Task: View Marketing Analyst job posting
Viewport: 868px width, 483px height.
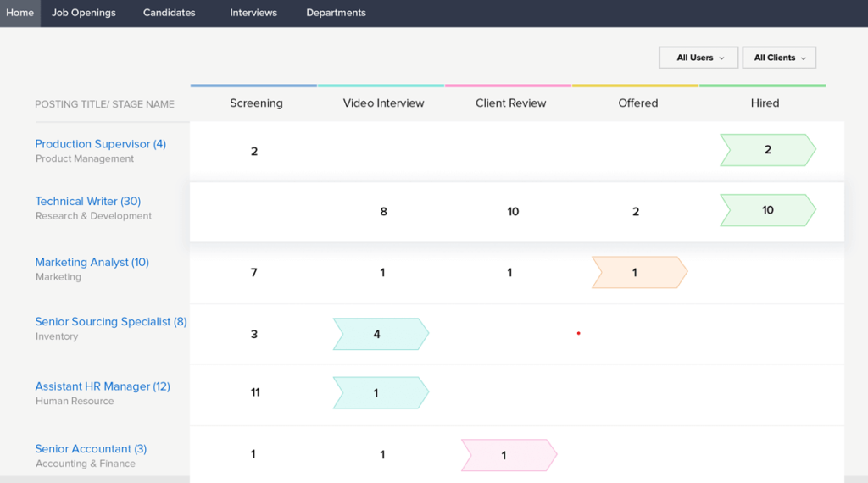Action: (x=92, y=262)
